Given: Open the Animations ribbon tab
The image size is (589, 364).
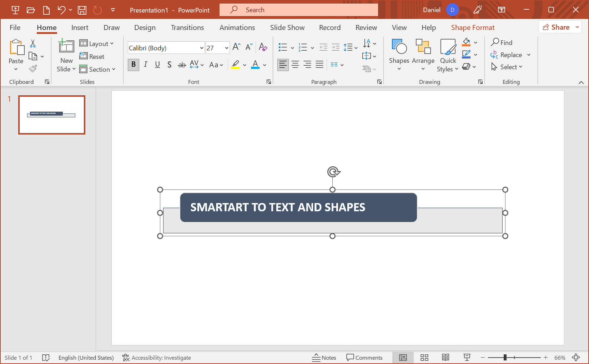Looking at the screenshot, I should point(237,27).
